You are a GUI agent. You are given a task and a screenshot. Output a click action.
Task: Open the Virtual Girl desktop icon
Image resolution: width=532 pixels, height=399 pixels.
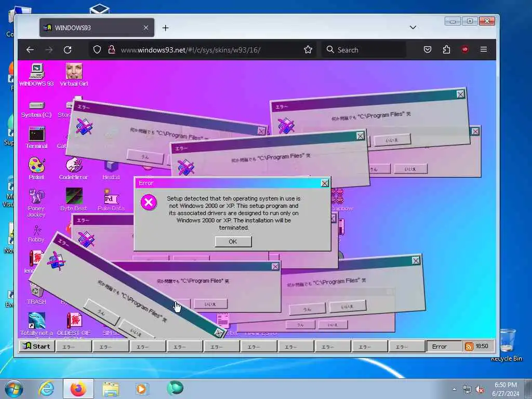point(74,75)
